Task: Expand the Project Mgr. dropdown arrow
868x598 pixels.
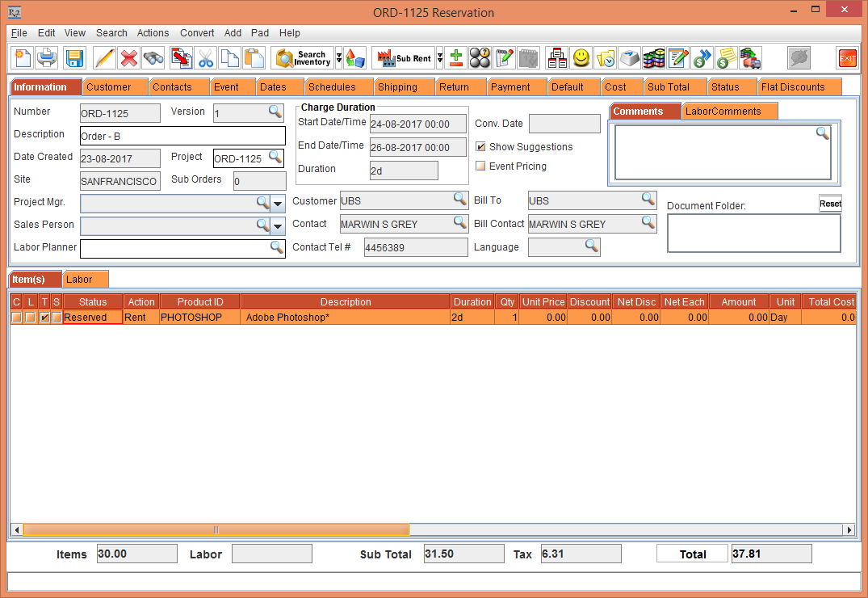Action: [278, 203]
